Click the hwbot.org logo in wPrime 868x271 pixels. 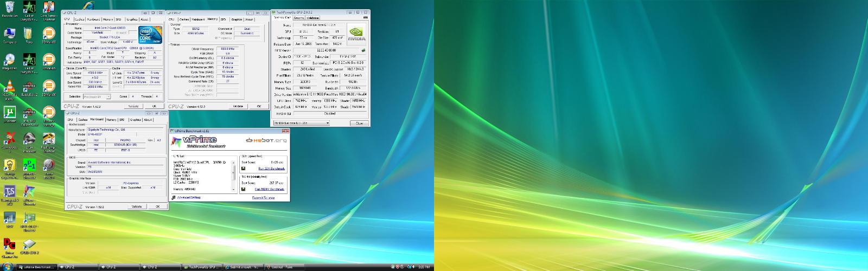point(266,140)
